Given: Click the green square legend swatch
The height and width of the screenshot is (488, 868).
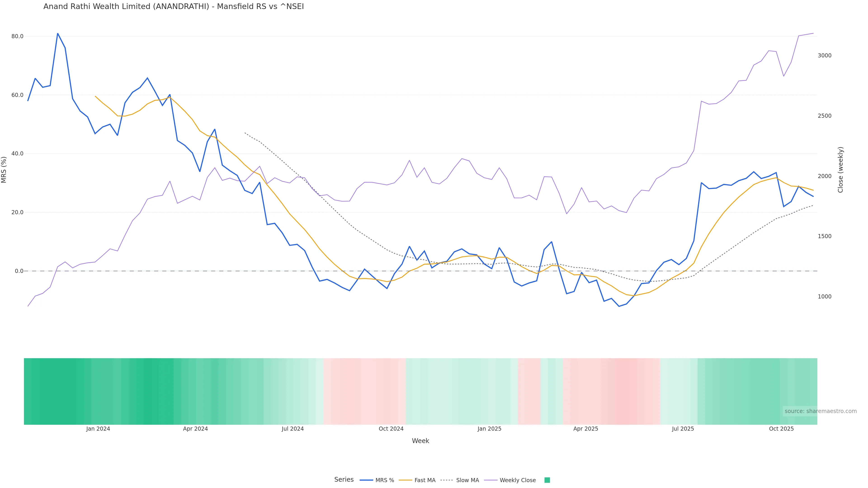Looking at the screenshot, I should [x=547, y=480].
